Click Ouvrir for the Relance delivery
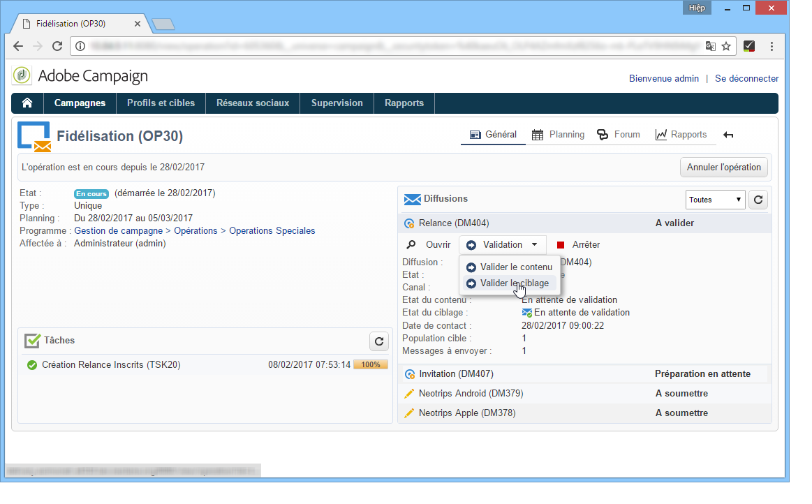 [438, 244]
